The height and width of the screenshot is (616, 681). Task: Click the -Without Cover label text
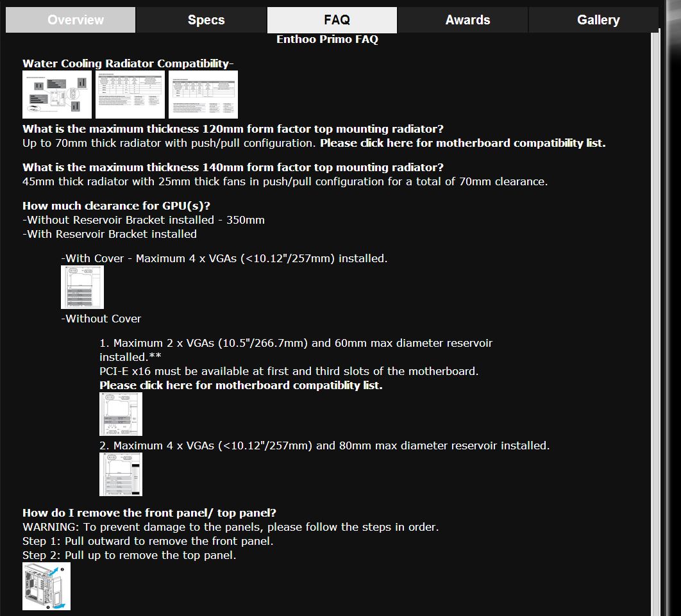click(x=101, y=319)
